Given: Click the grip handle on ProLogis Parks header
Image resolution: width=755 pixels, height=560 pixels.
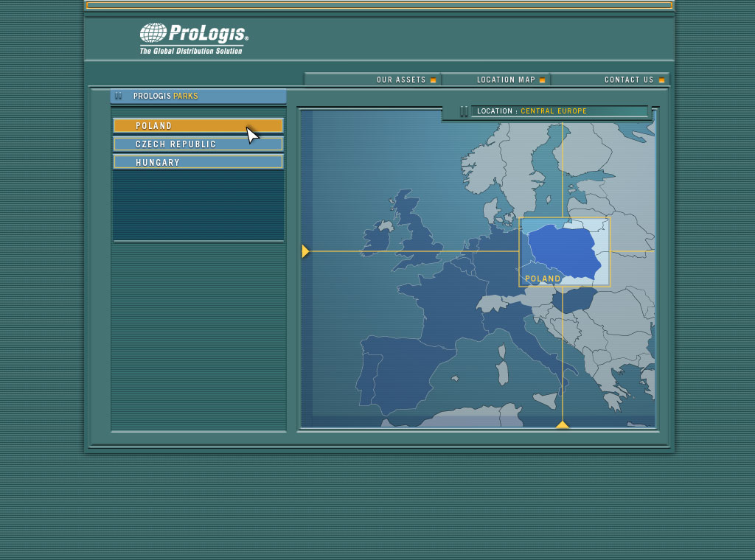Looking at the screenshot, I should point(119,96).
